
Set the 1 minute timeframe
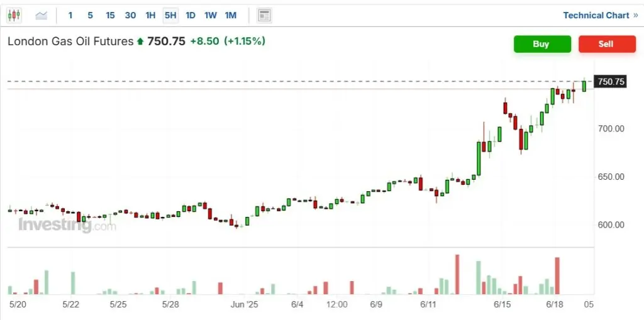click(70, 16)
